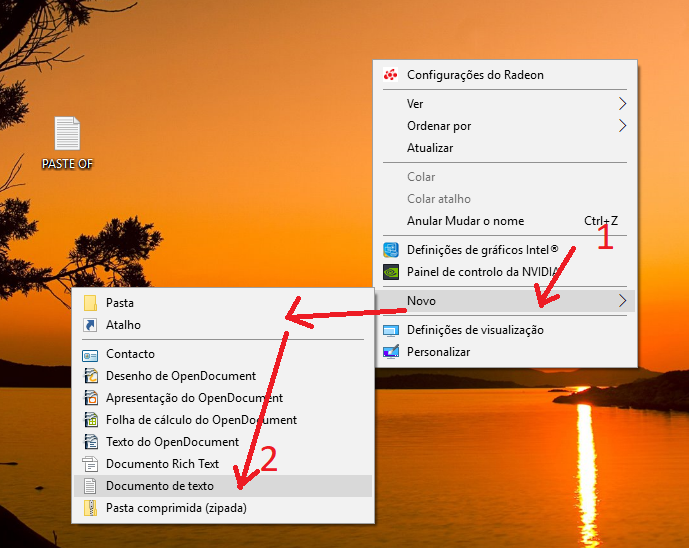Open Definições de gráficos Intel entry

tap(505, 250)
